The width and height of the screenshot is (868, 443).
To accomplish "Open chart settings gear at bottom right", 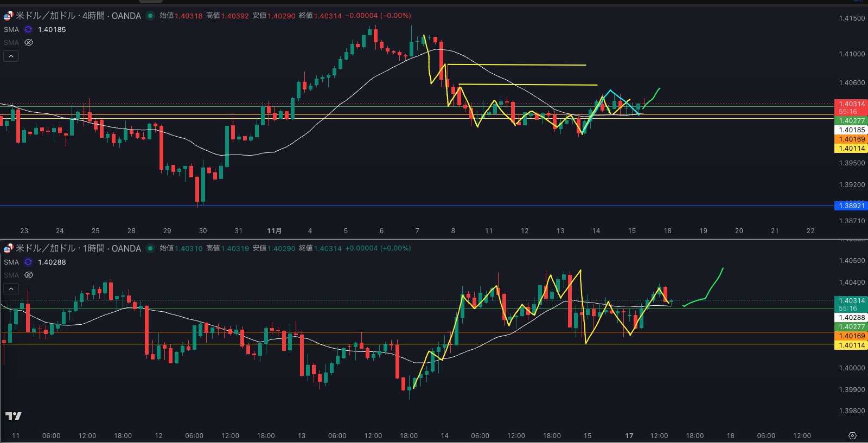I will click(x=852, y=435).
